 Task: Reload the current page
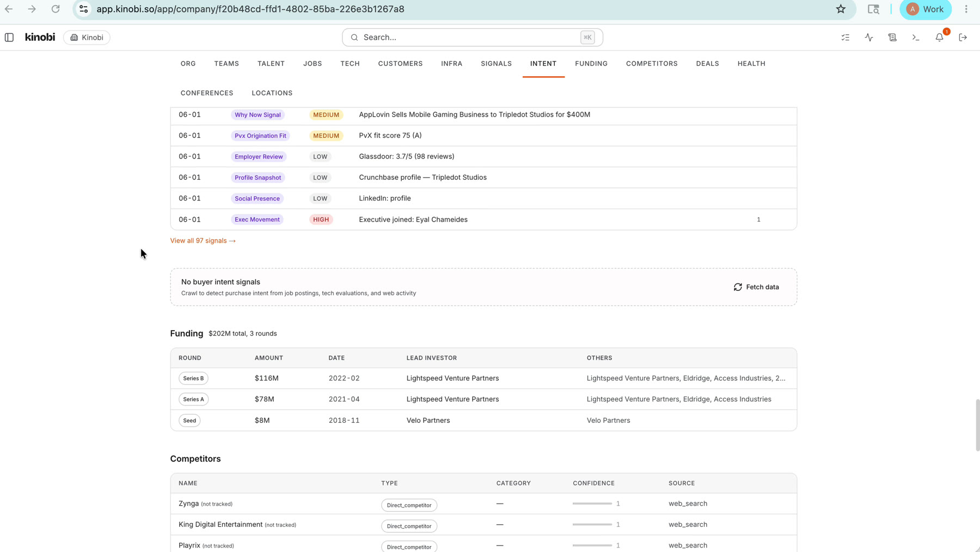[56, 9]
